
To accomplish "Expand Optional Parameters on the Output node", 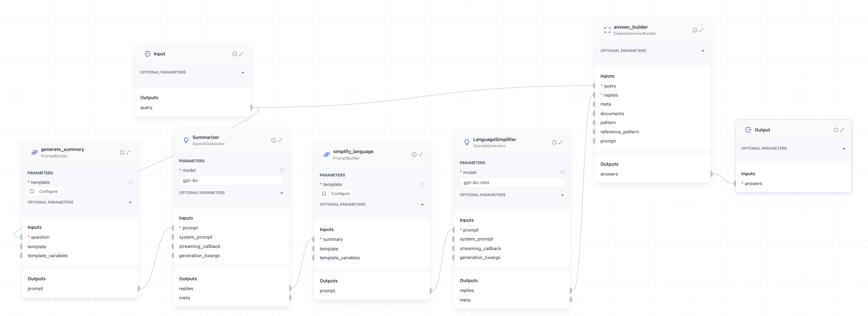I will [844, 148].
